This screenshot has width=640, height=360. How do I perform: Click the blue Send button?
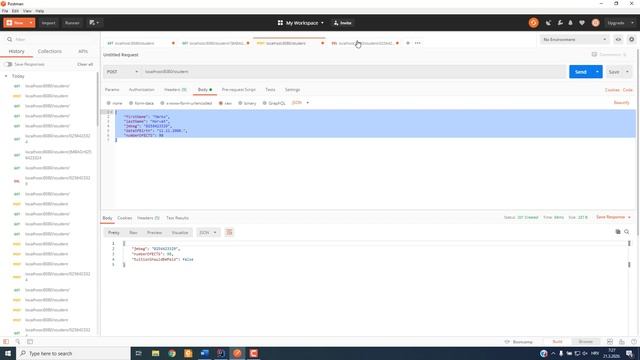click(x=580, y=72)
